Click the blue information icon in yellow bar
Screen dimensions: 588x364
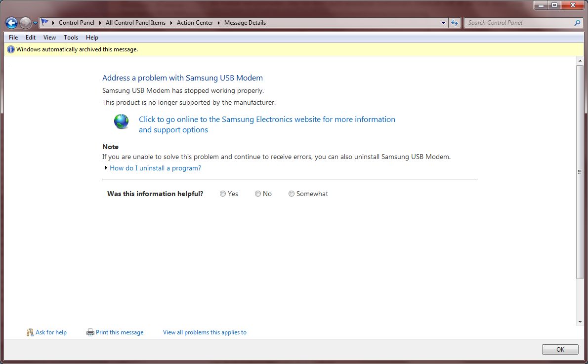10,49
